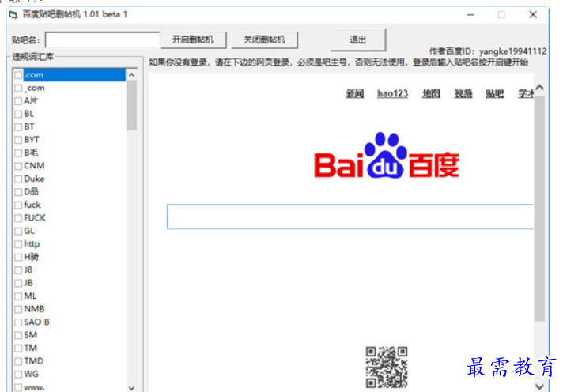The width and height of the screenshot is (563, 392).
Task: Enable the A片 word checkbox
Action: [x=18, y=101]
